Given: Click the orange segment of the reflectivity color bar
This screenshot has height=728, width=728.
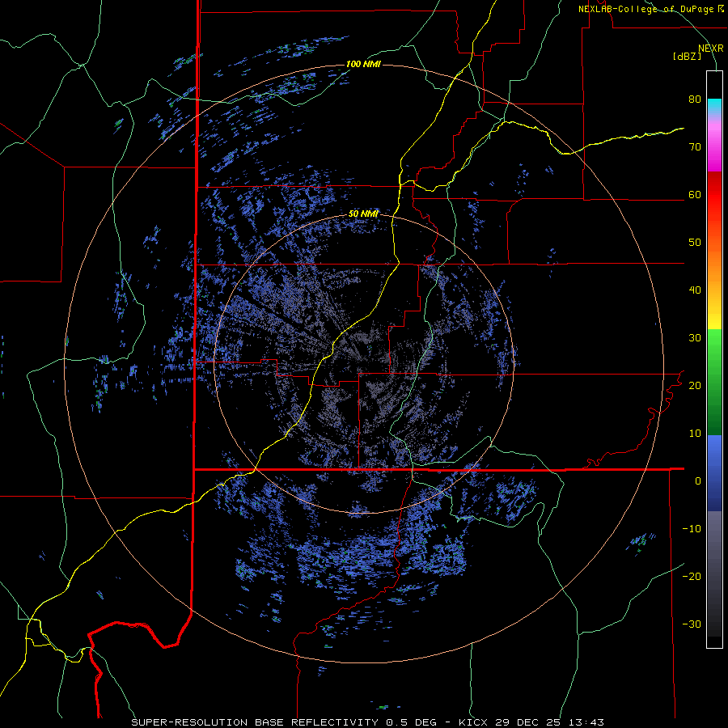Looking at the screenshot, I should tap(714, 258).
